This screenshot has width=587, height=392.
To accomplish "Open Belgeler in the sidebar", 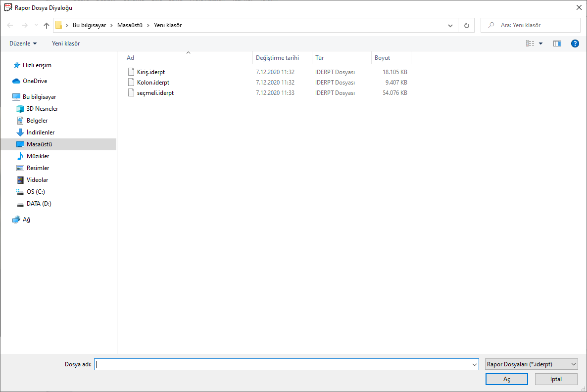I will 37,121.
